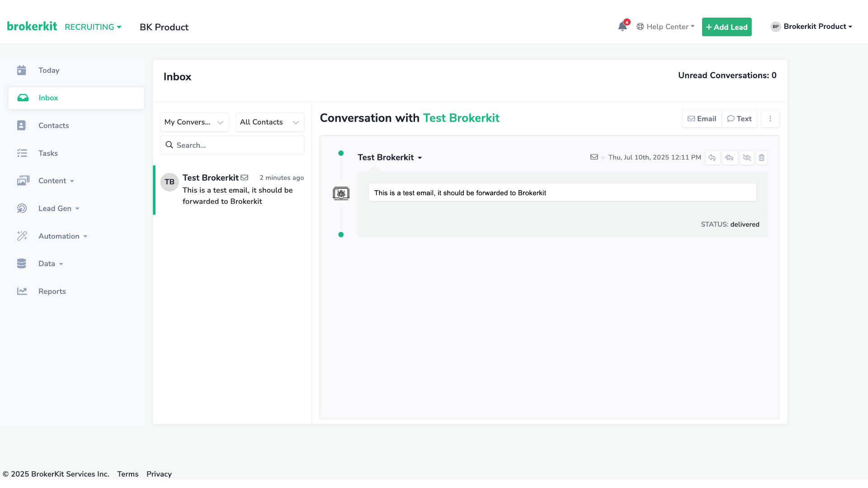
Task: Compose a new Email message
Action: coord(702,118)
